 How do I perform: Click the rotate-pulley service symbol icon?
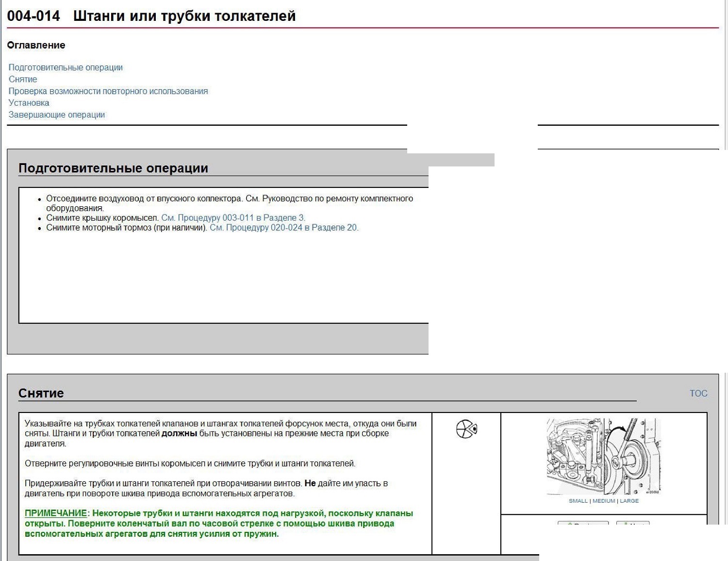[466, 429]
